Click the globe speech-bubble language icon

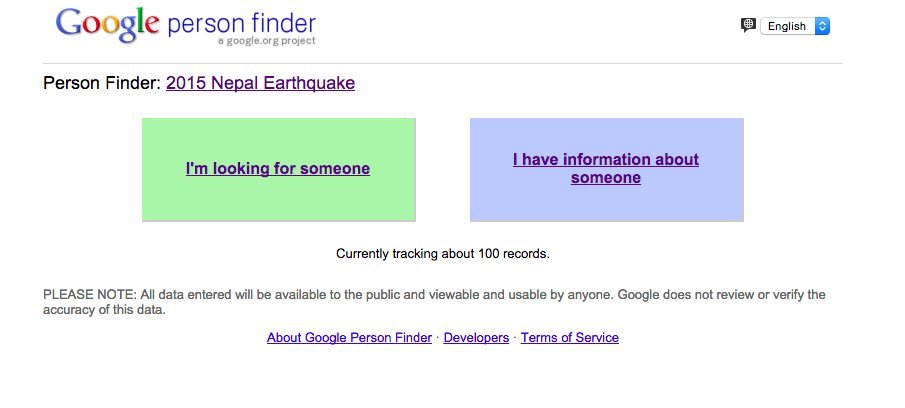tap(748, 25)
